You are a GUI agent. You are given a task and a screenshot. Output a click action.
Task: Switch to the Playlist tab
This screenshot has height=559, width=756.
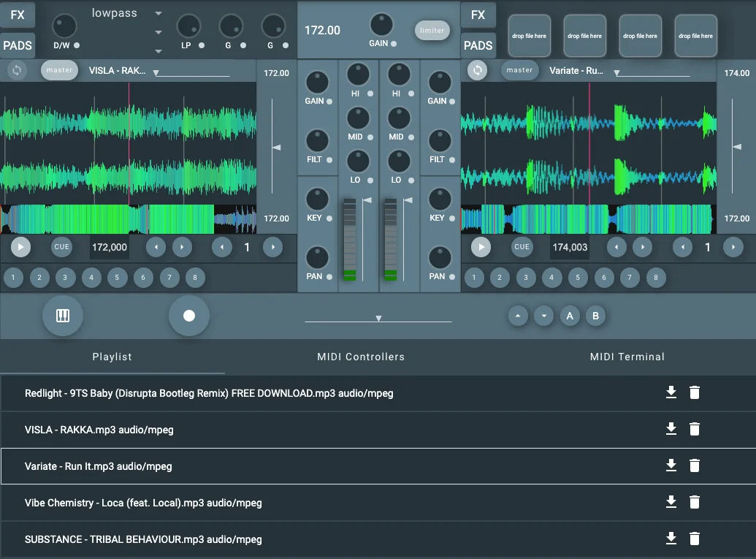pyautogui.click(x=112, y=357)
